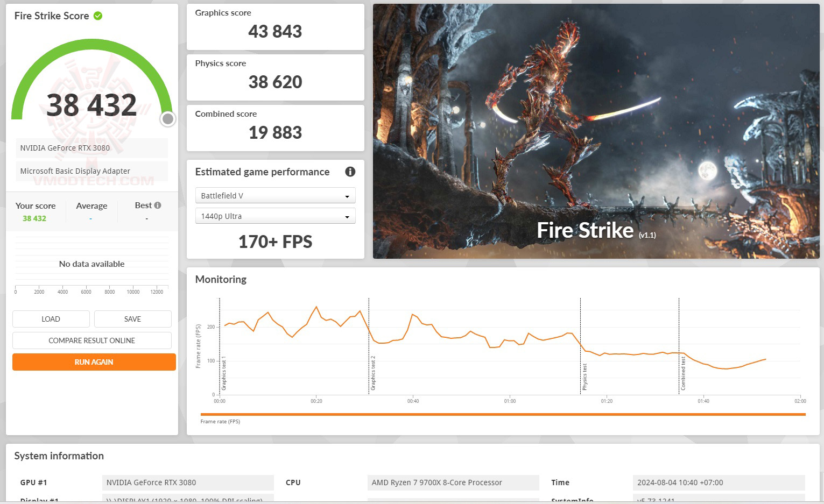Open the 1440p Ultra resolution dropdown
The height and width of the screenshot is (504, 824).
275,216
